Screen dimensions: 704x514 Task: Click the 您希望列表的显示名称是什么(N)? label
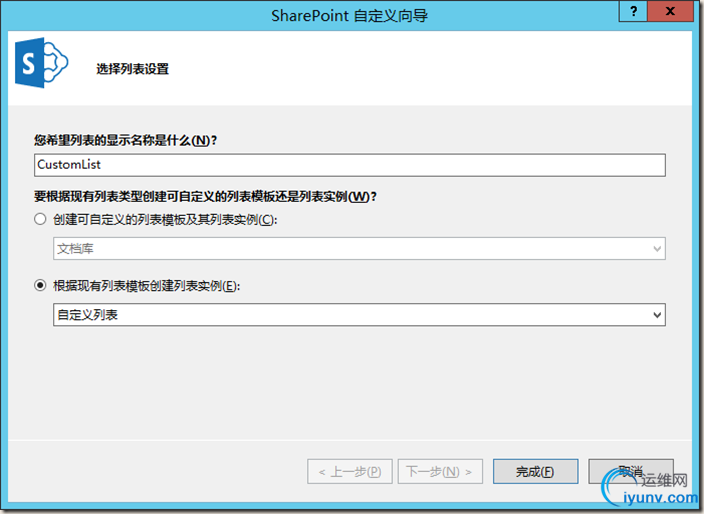(125, 141)
